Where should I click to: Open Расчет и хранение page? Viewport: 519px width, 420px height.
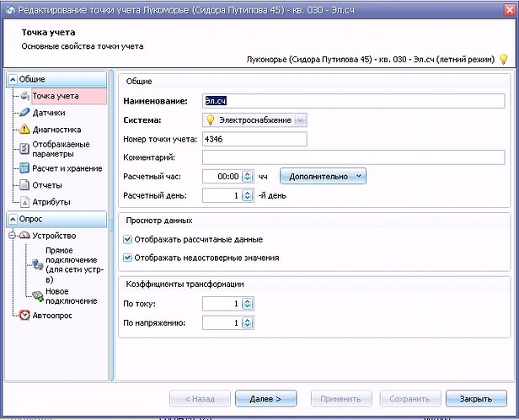pos(67,168)
